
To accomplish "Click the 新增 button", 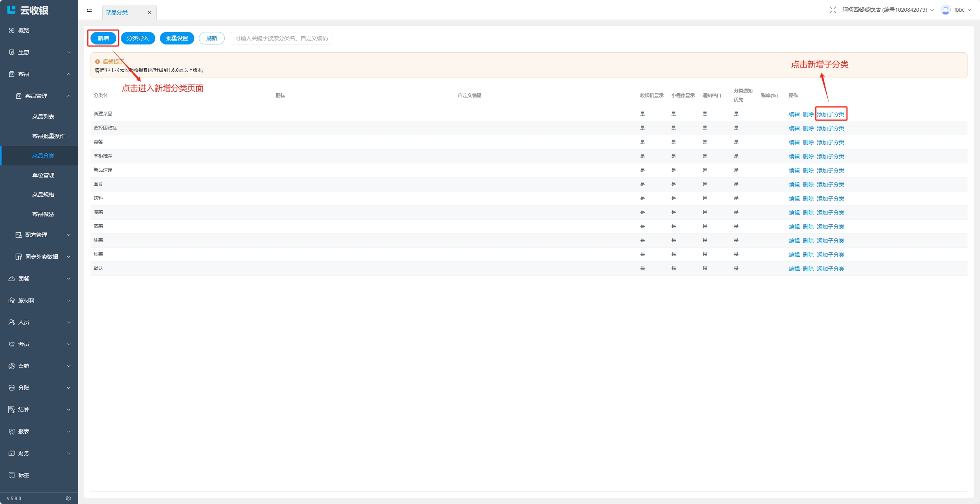I will pyautogui.click(x=103, y=38).
